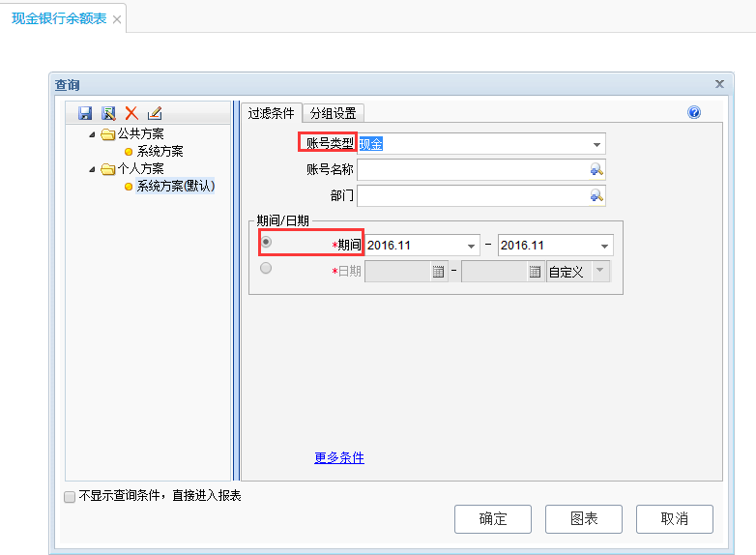
Task: Open the 更多条件 link
Action: tap(339, 457)
